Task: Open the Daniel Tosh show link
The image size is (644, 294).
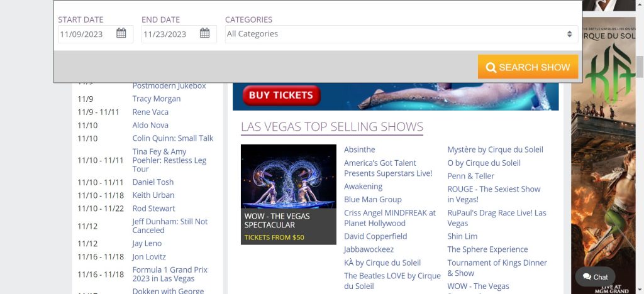Action: (x=153, y=182)
